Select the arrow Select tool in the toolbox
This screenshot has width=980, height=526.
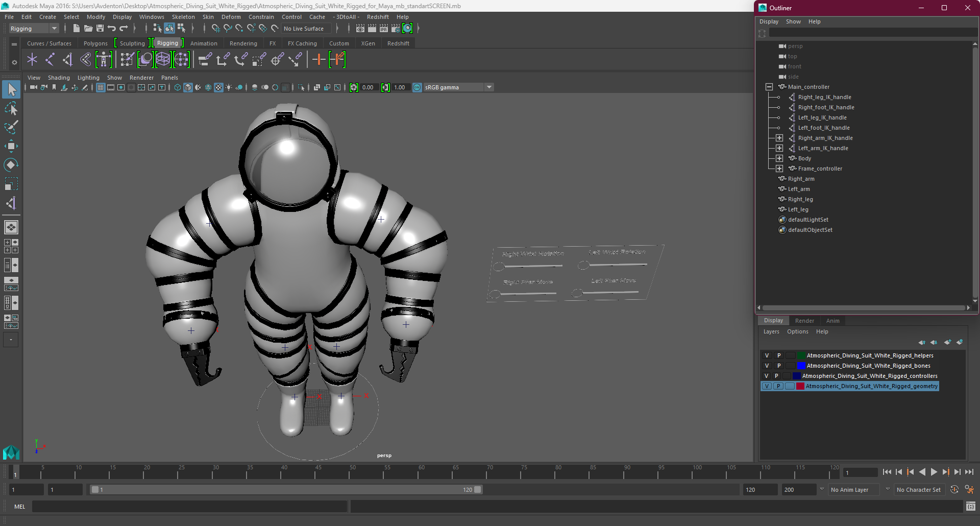click(11, 90)
